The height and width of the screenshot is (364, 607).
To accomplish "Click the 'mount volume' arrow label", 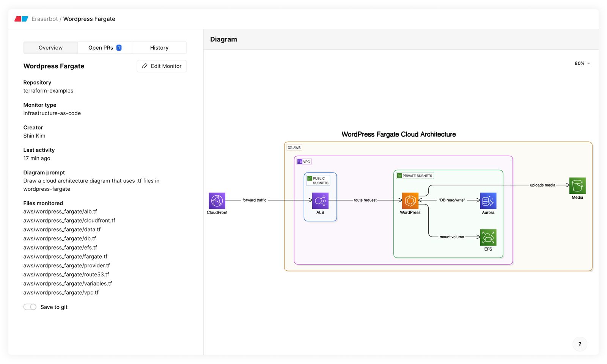I will point(452,237).
